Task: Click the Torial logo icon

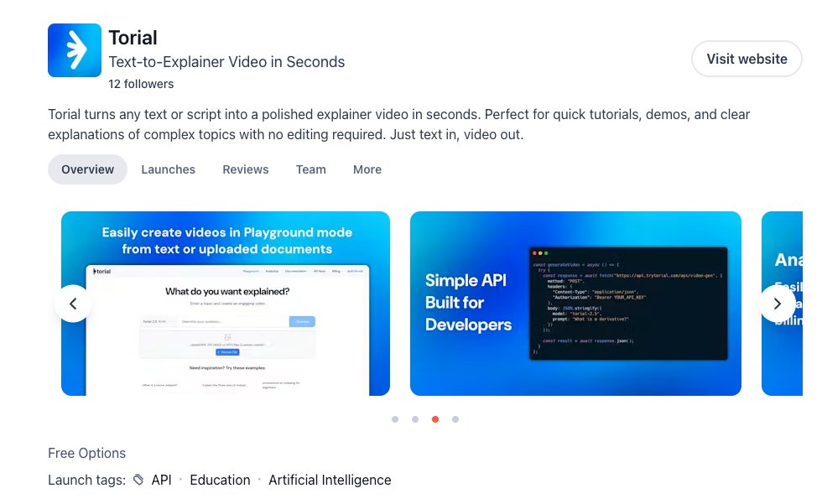Action: click(x=74, y=49)
